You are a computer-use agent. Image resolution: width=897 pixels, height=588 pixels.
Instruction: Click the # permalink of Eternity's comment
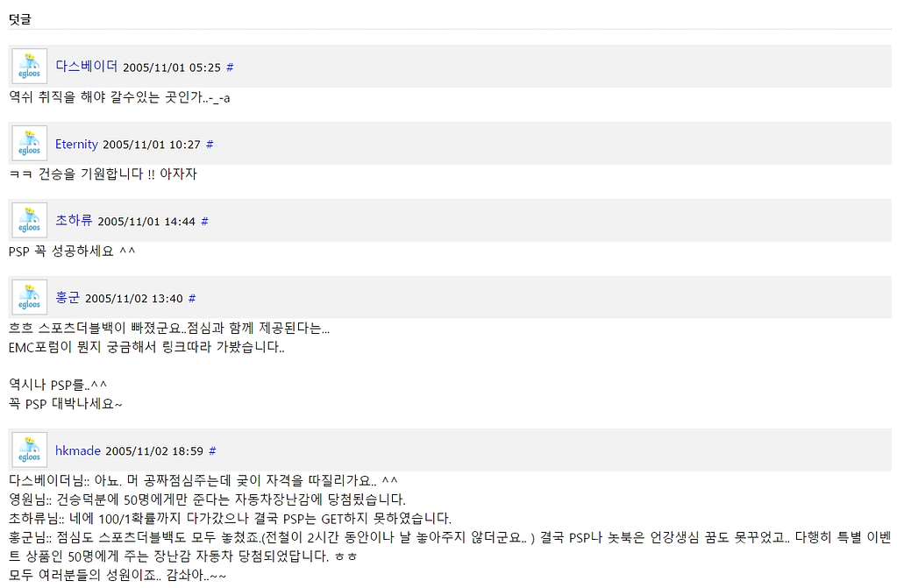210,144
